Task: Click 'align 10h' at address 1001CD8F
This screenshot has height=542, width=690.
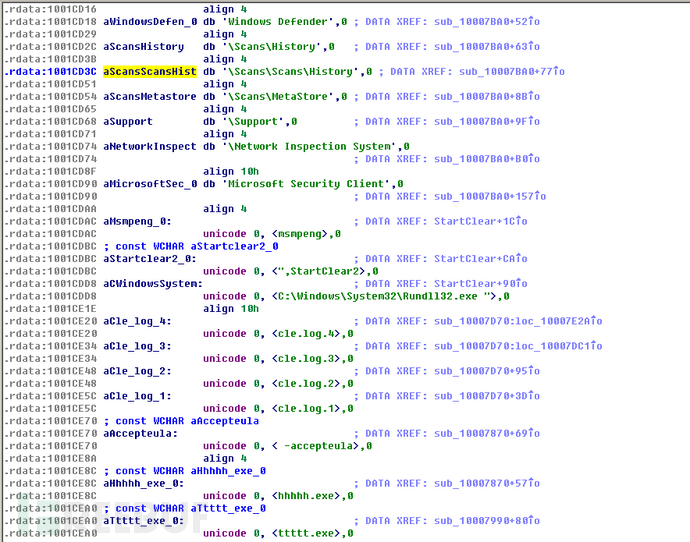Action: (231, 172)
